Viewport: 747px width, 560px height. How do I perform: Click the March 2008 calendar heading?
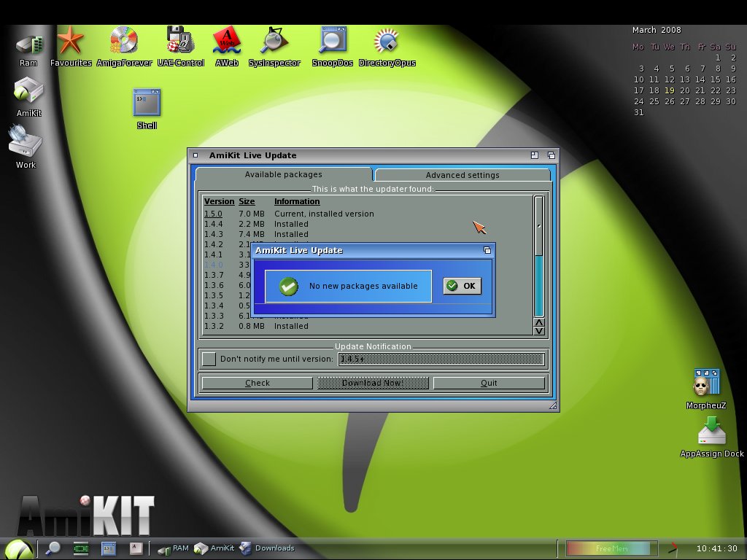pos(657,30)
